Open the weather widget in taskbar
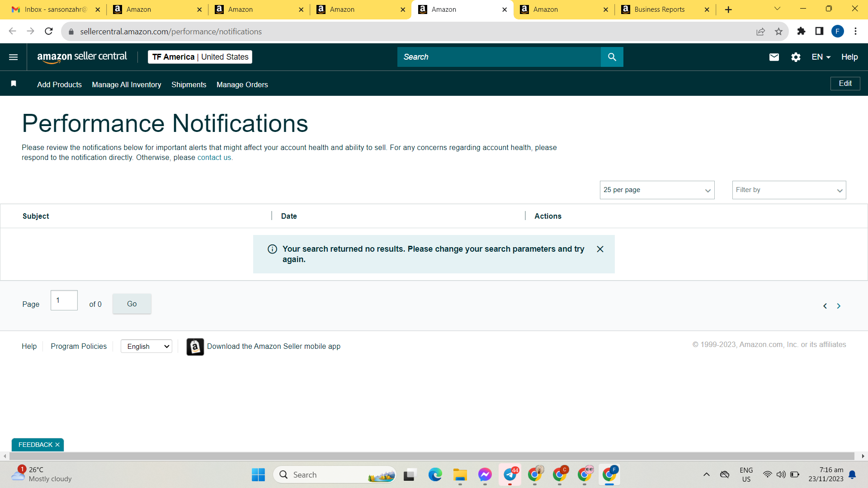The height and width of the screenshot is (488, 868). tap(42, 474)
